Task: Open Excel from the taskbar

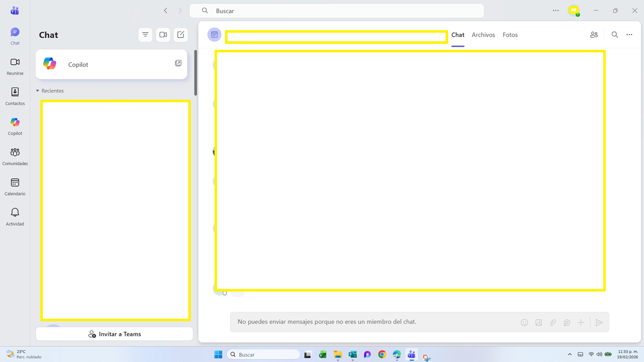Action: click(323, 354)
